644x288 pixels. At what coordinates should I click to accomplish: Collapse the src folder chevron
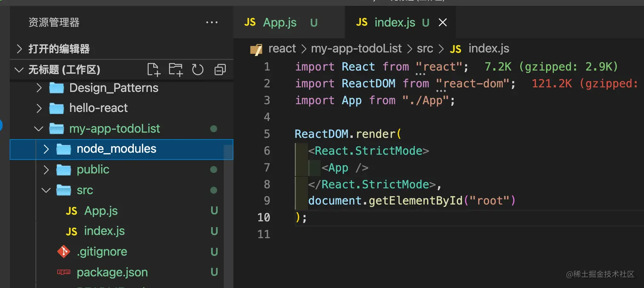click(46, 190)
